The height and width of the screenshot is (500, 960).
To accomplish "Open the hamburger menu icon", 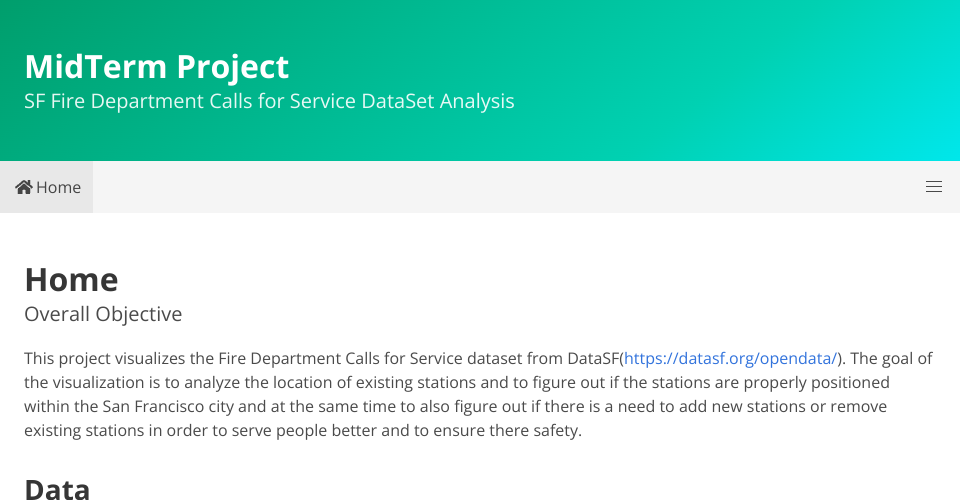I will click(934, 187).
